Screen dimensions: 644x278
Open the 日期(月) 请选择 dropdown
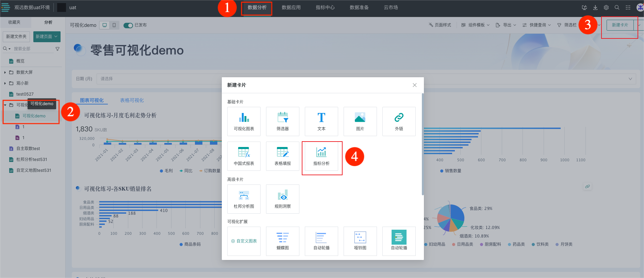tap(366, 79)
